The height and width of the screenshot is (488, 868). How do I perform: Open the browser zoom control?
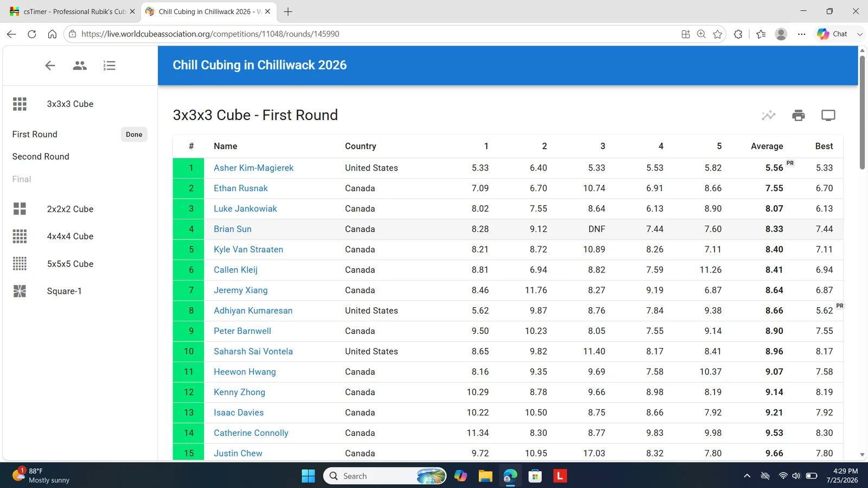[x=701, y=34]
